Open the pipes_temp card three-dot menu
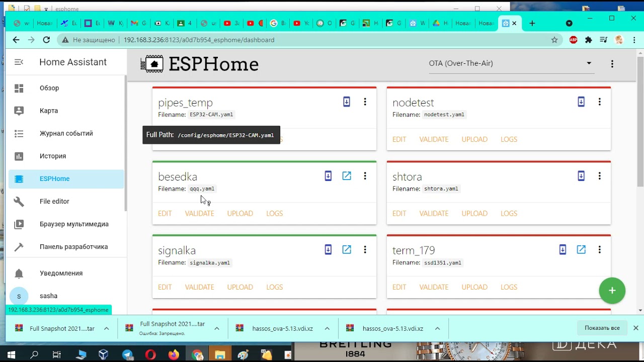The image size is (644, 362). point(365,102)
